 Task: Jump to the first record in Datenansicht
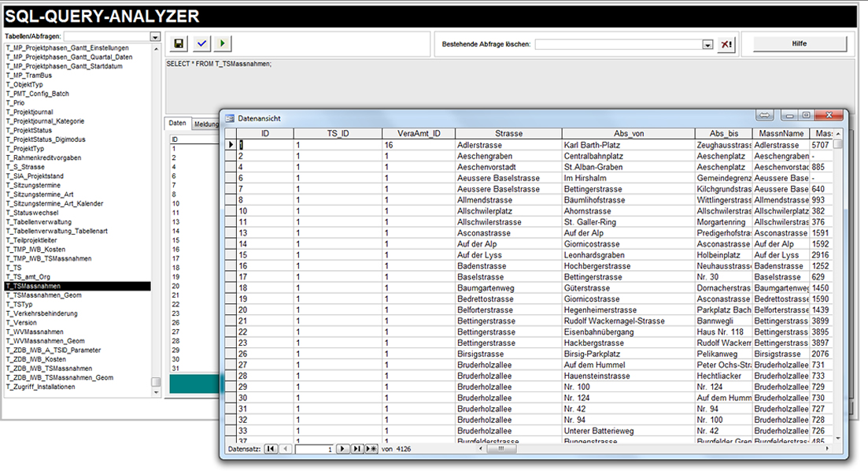click(271, 449)
